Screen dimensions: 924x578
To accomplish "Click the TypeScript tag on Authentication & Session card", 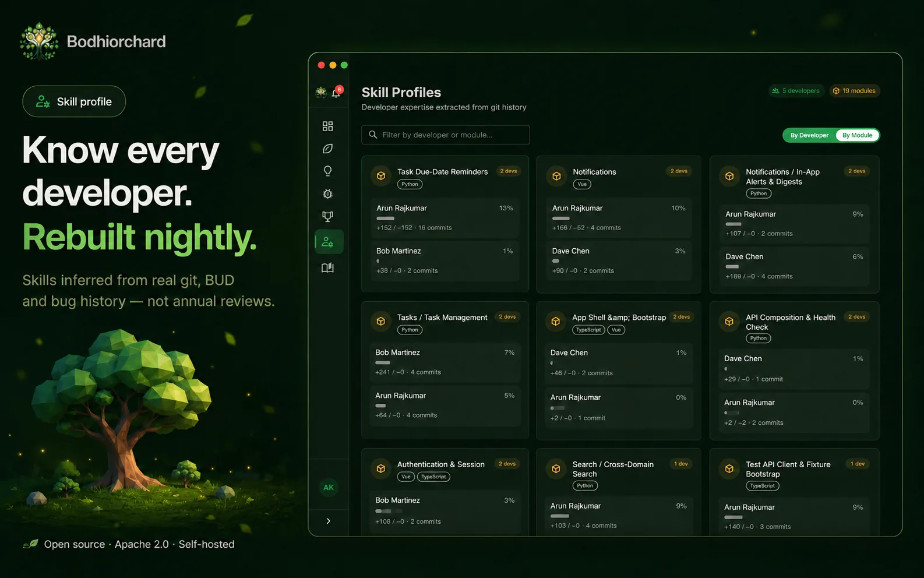I will click(x=433, y=477).
